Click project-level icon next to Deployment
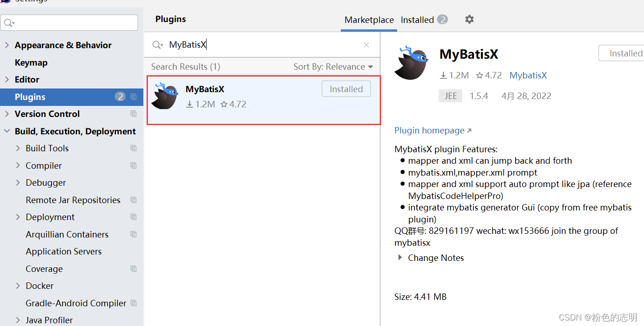The image size is (644, 326). [133, 217]
